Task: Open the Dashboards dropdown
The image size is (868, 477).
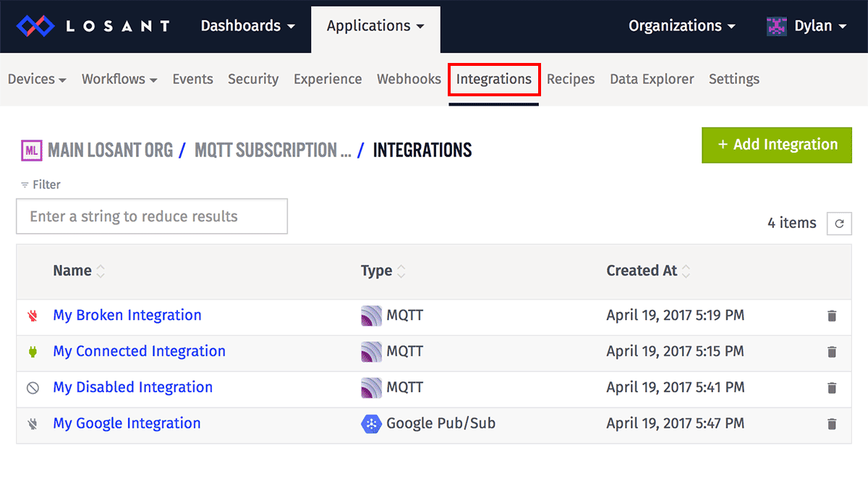Action: [x=247, y=25]
